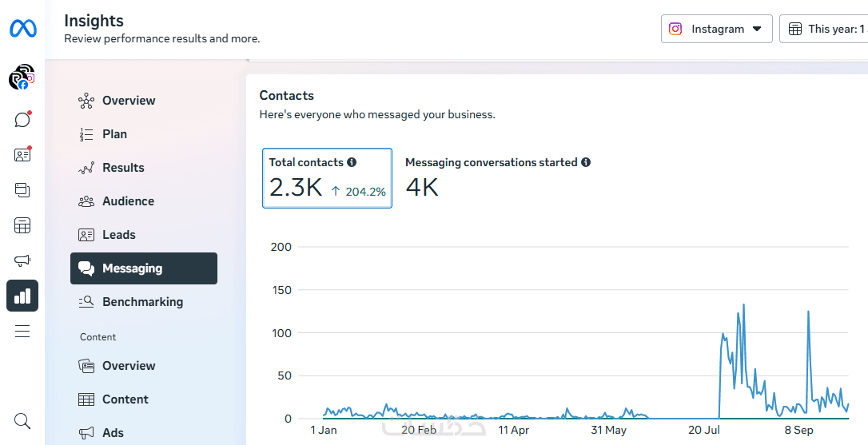The image size is (868, 445).
Task: Expand the Instagram platform dropdown
Action: (x=716, y=29)
